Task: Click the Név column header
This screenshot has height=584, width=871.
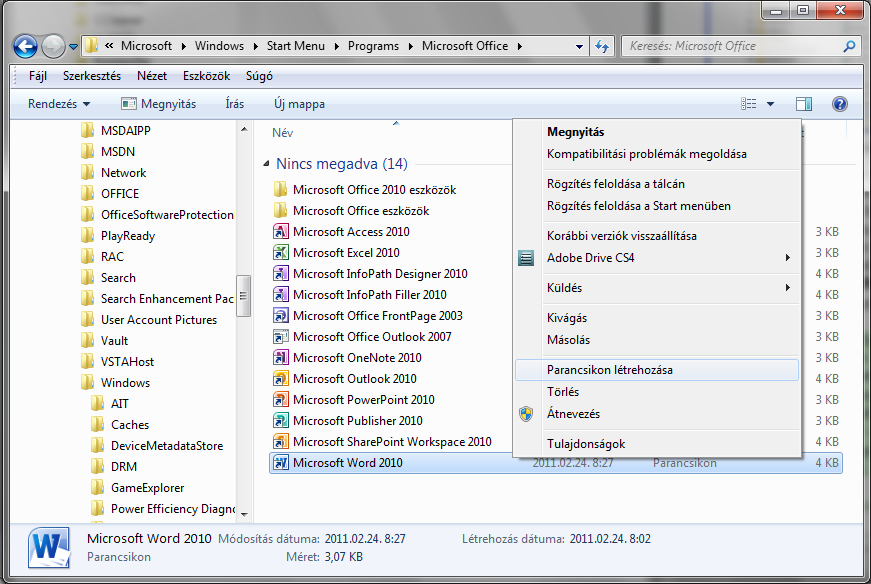Action: click(283, 133)
